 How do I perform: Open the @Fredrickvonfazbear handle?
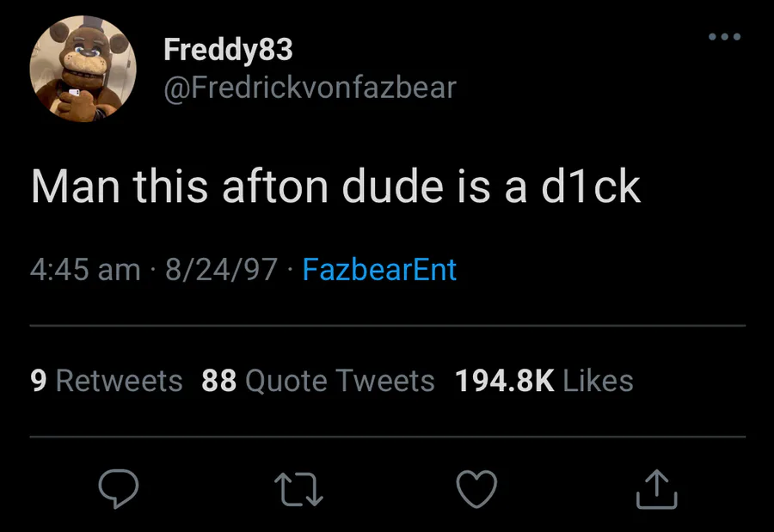click(310, 87)
